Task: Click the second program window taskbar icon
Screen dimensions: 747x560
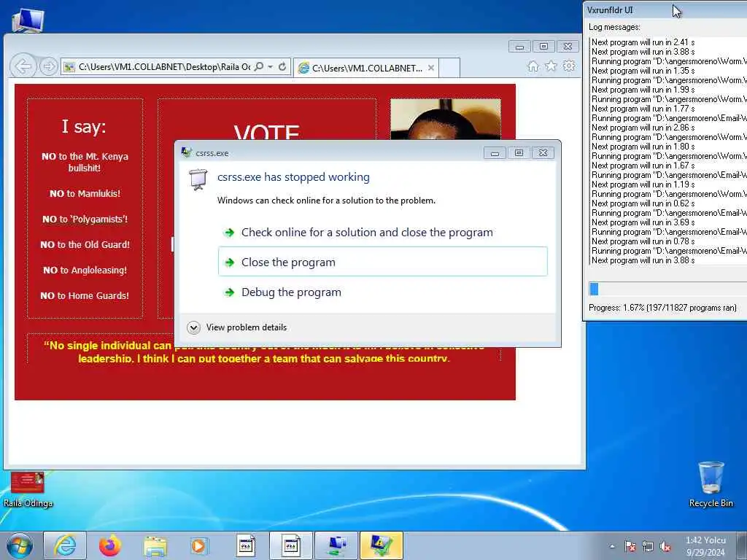Action: pyautogui.click(x=290, y=545)
